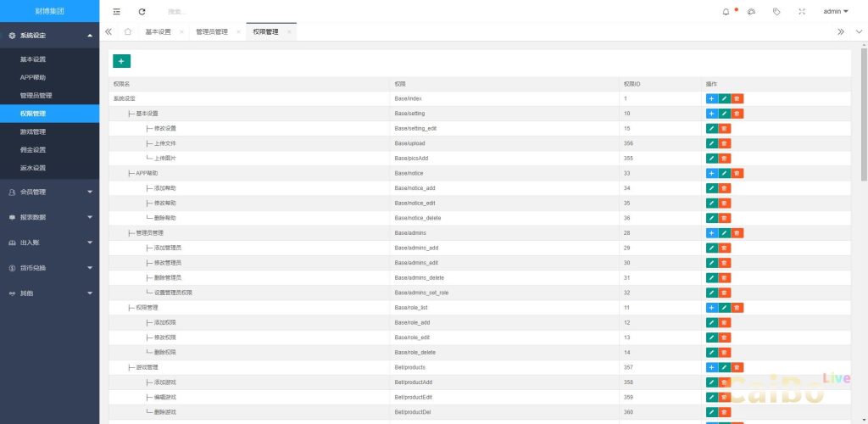Viewport: 868px width, 424px height.
Task: Click the home tab icon
Action: 127,31
